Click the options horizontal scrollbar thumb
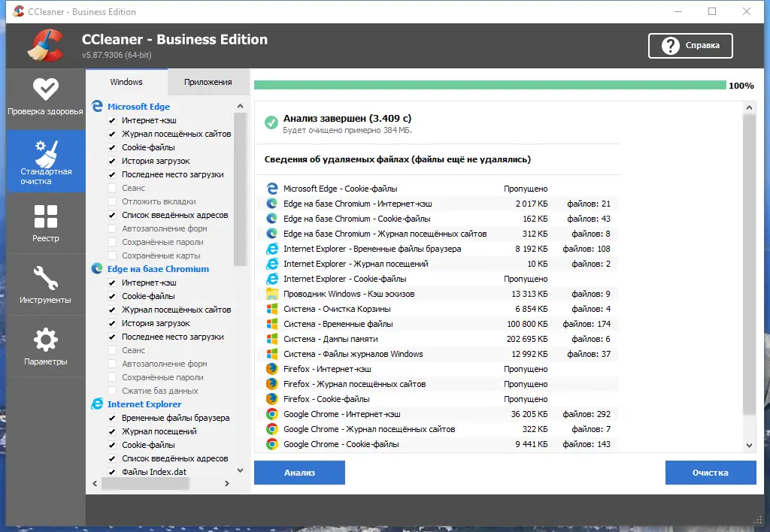770x532 pixels. point(145,483)
